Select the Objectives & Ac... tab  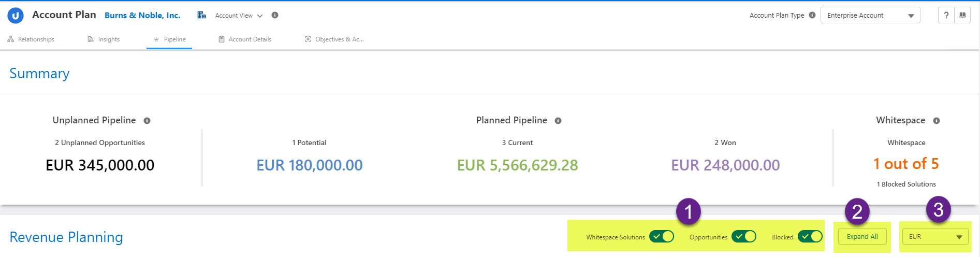pyautogui.click(x=334, y=39)
